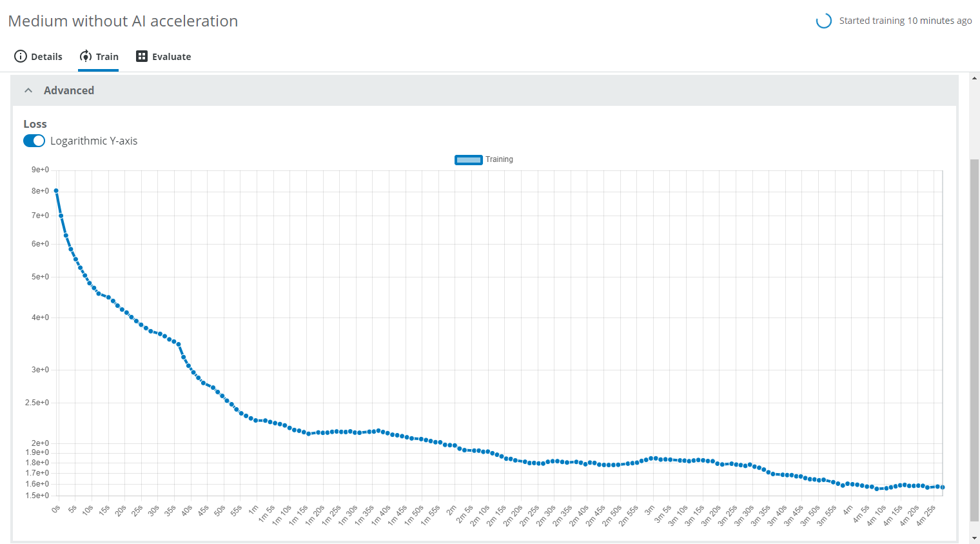Click the Advanced section header label
Image resolution: width=980 pixels, height=544 pixels.
click(69, 90)
